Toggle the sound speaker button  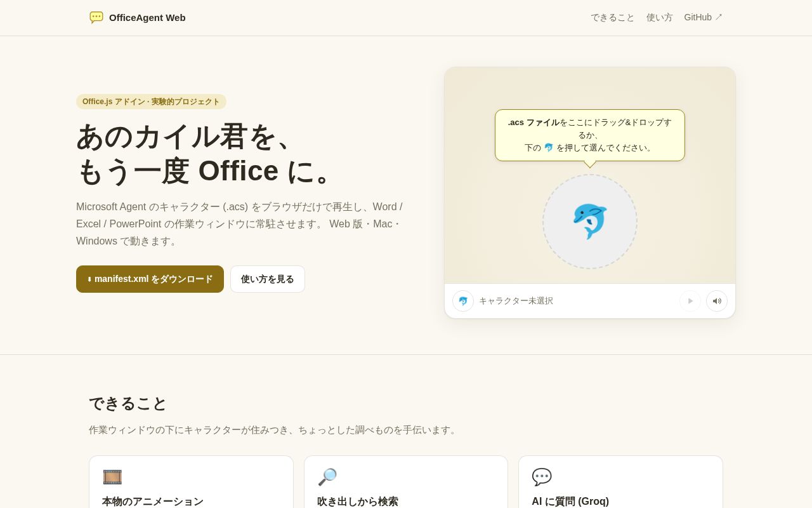(x=717, y=301)
